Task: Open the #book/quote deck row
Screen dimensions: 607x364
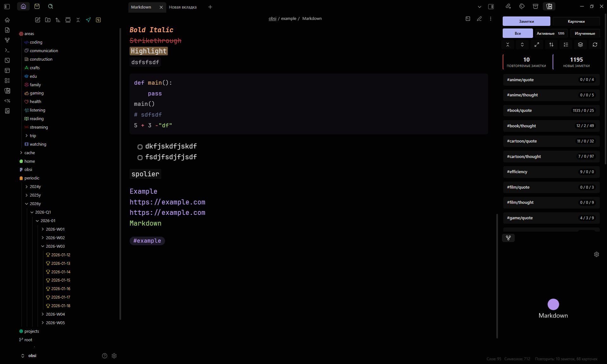Action: (551, 111)
